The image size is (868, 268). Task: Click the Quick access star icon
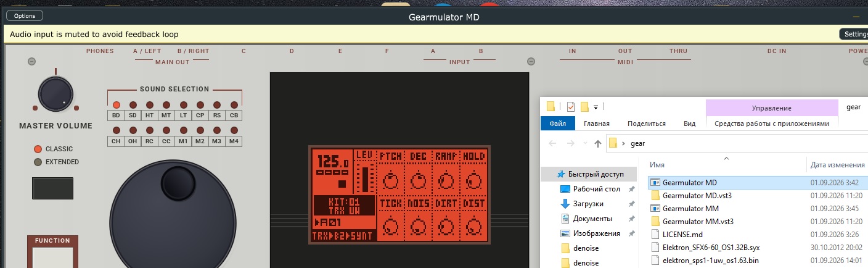[x=561, y=174]
